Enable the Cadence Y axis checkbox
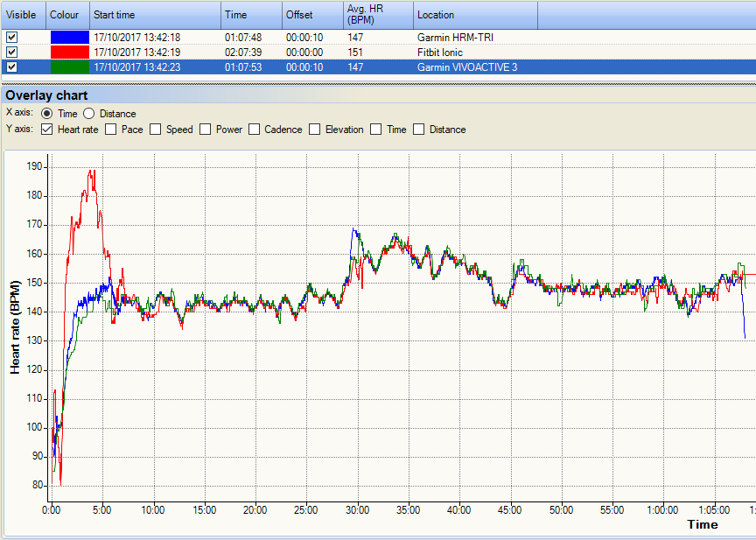756x540 pixels. [255, 130]
